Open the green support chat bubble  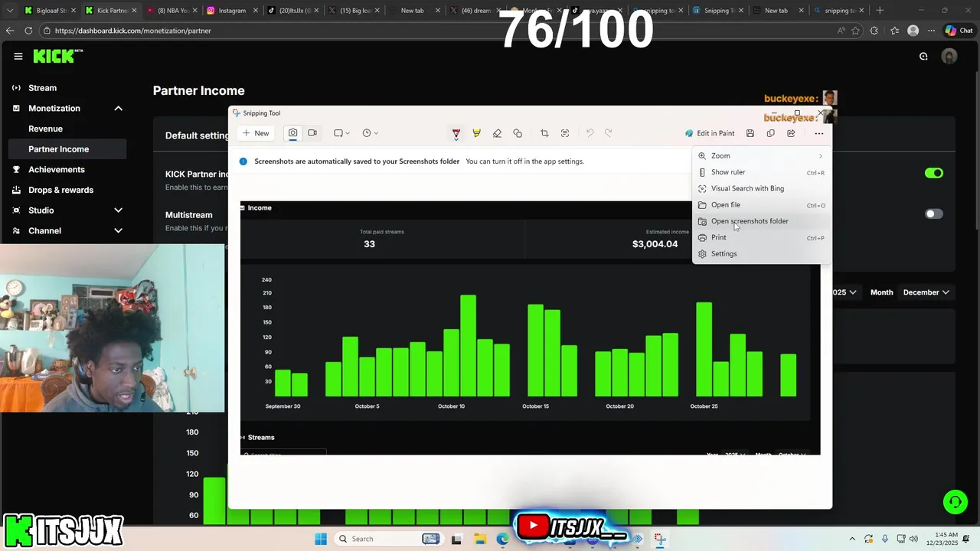coord(955,502)
